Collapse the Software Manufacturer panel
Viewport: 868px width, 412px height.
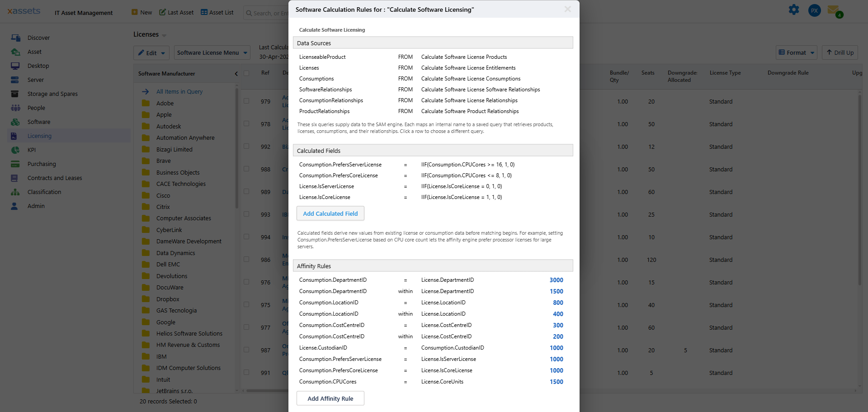pyautogui.click(x=236, y=74)
